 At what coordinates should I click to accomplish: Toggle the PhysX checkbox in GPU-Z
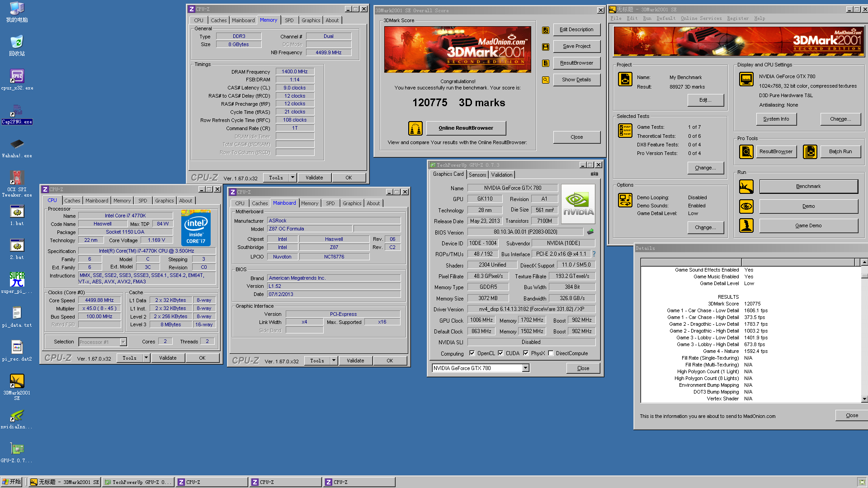(x=526, y=353)
